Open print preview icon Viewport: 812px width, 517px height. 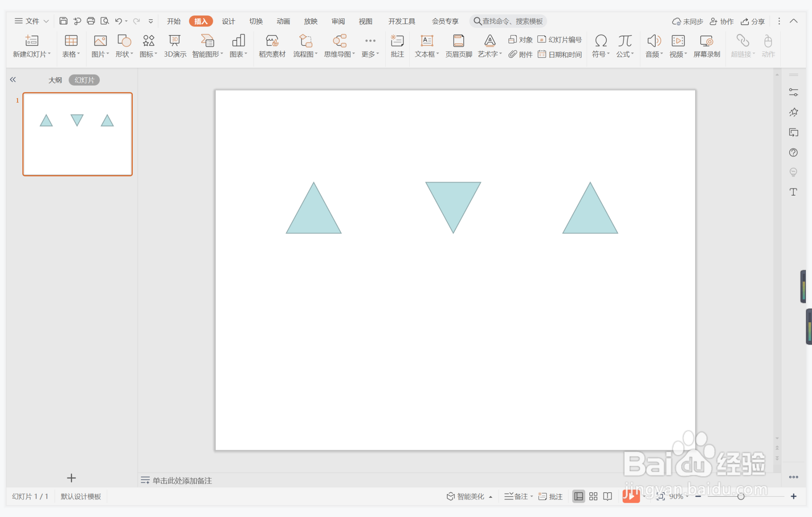105,21
